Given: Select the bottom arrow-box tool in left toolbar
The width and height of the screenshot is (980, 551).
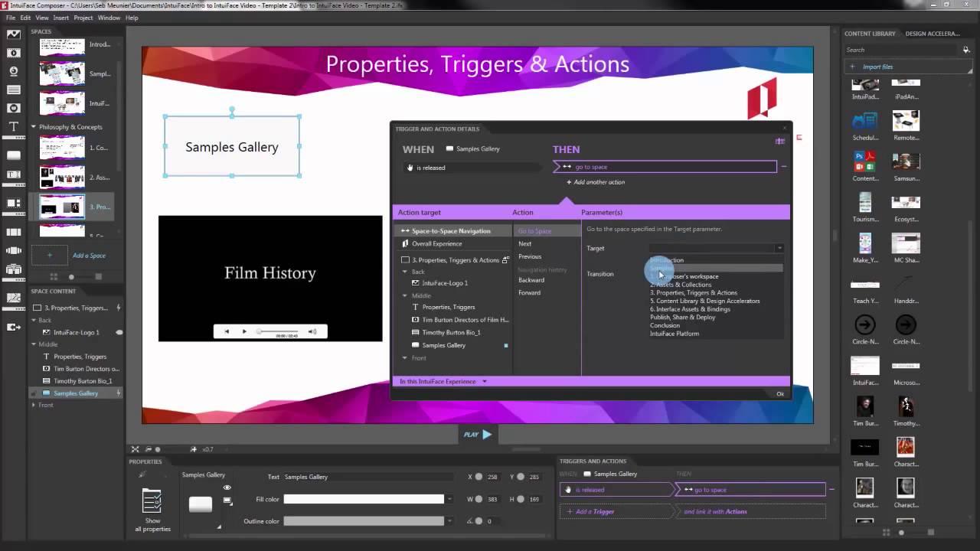Looking at the screenshot, I should click(13, 327).
